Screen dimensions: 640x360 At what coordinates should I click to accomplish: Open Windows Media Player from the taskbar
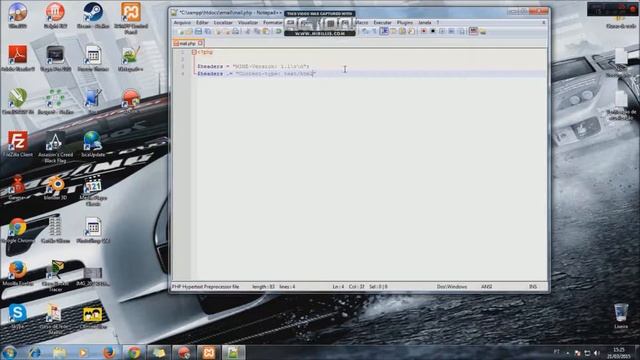coord(84,352)
